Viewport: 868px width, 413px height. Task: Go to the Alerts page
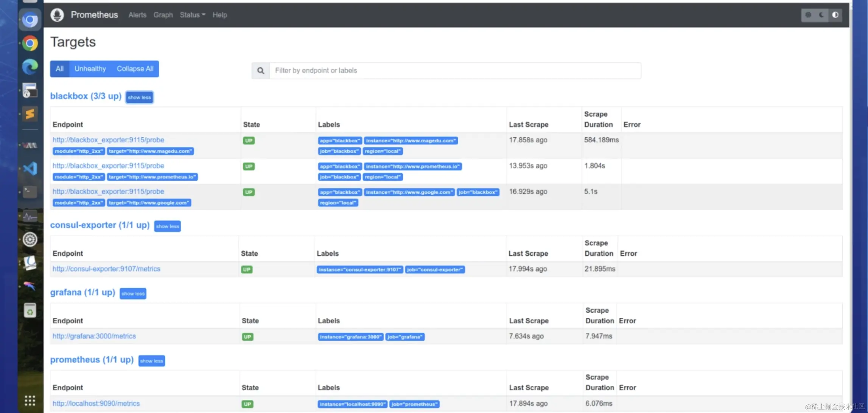point(137,15)
